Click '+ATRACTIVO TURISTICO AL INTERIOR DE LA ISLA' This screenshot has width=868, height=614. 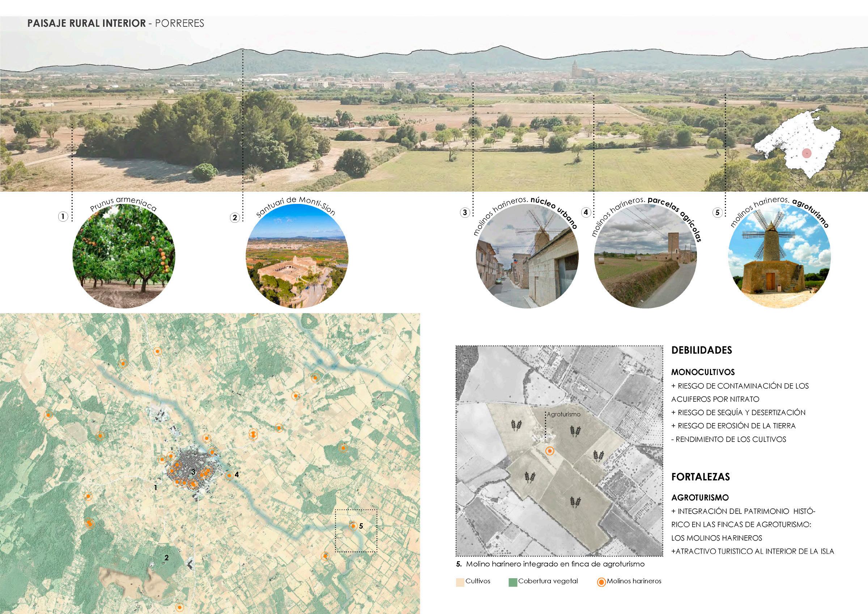point(752,551)
